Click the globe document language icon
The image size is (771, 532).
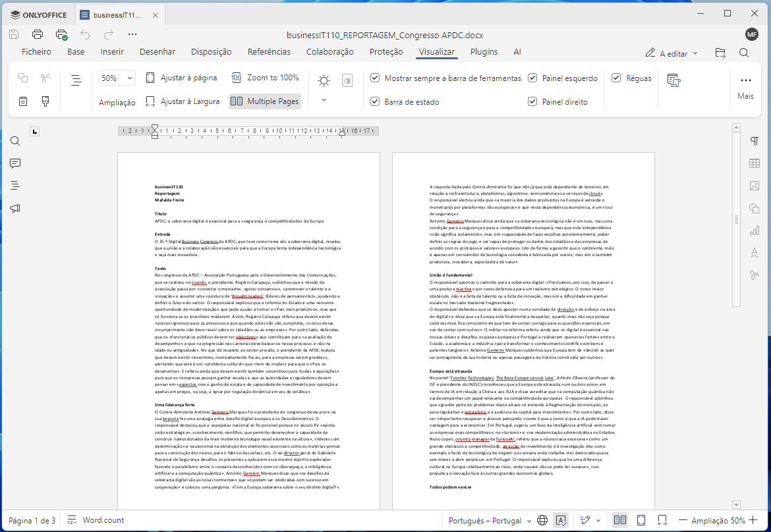click(542, 520)
